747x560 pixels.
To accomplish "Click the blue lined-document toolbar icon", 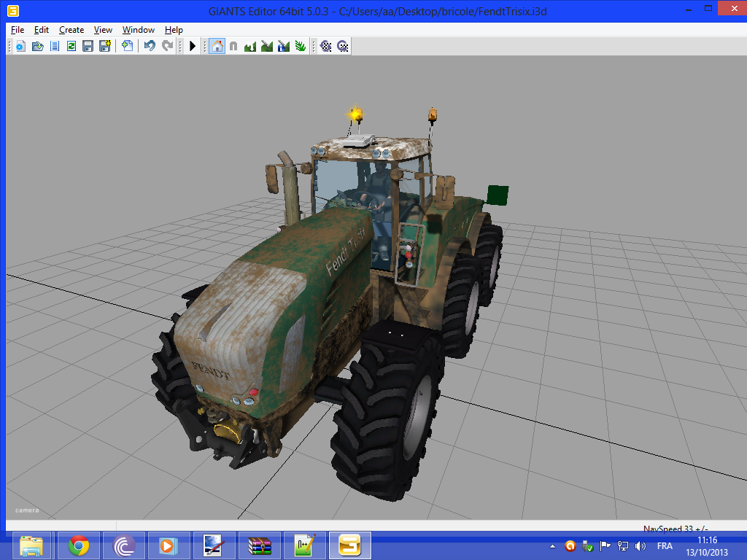I will (55, 46).
